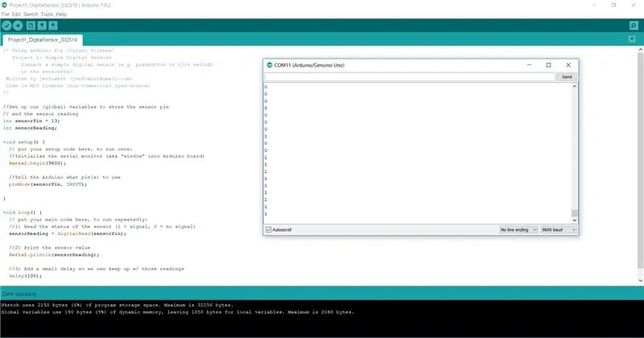
Task: Open the File menu
Action: click(6, 14)
